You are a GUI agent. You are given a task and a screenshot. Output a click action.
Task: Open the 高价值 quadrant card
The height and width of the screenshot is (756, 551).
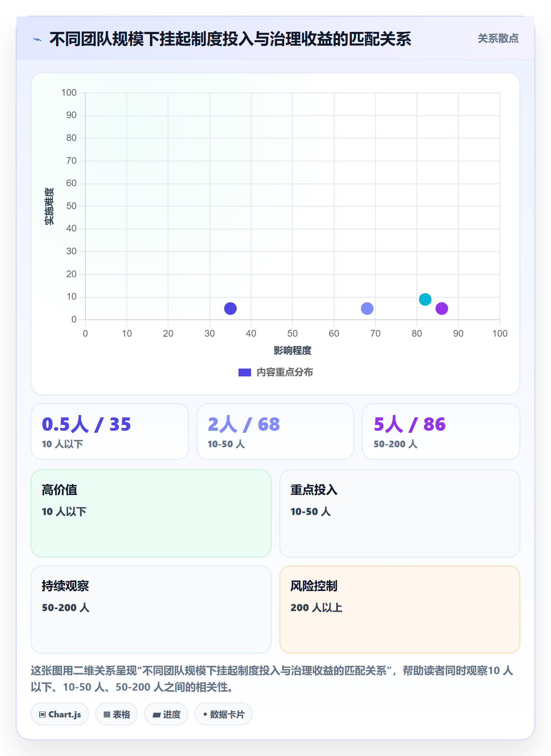[x=151, y=513]
